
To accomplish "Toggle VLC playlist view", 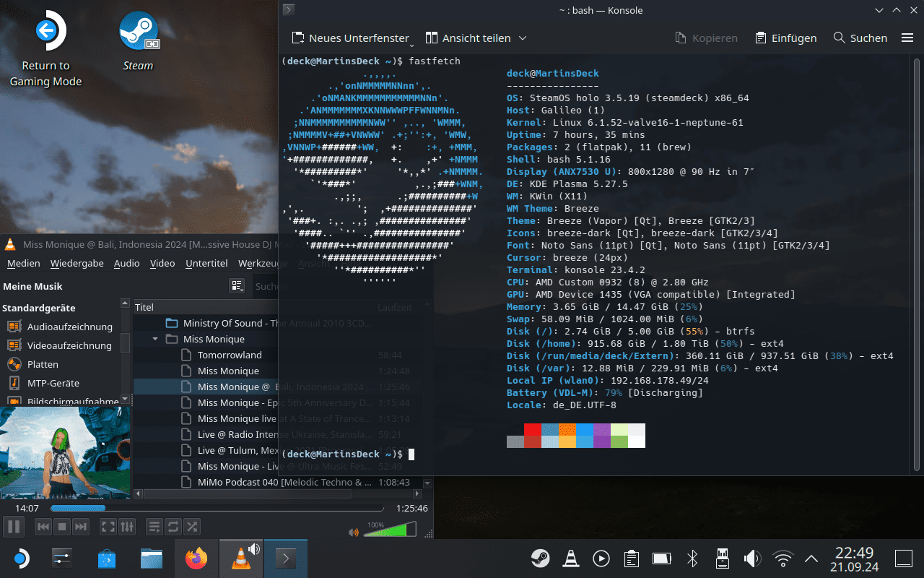I will pyautogui.click(x=154, y=527).
